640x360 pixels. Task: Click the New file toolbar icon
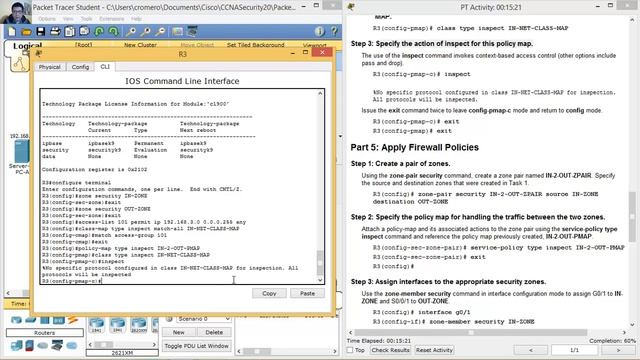[12, 31]
